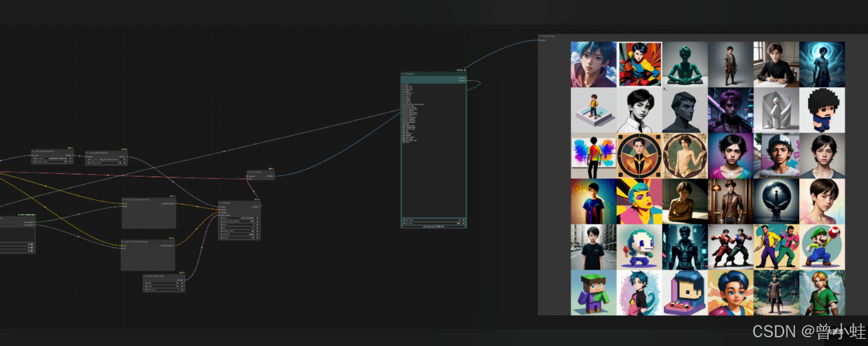The width and height of the screenshot is (868, 346).
Task: Collapse the Empty Latent Image node dot
Action: (x=145, y=276)
